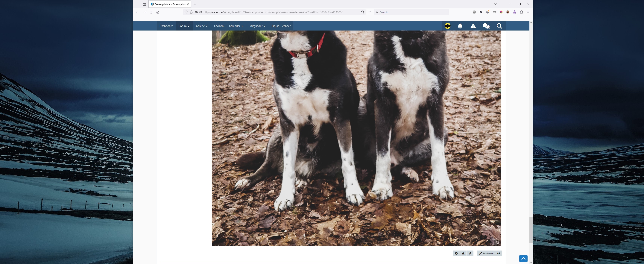
Task: Click the browser Search input field
Action: tap(412, 12)
